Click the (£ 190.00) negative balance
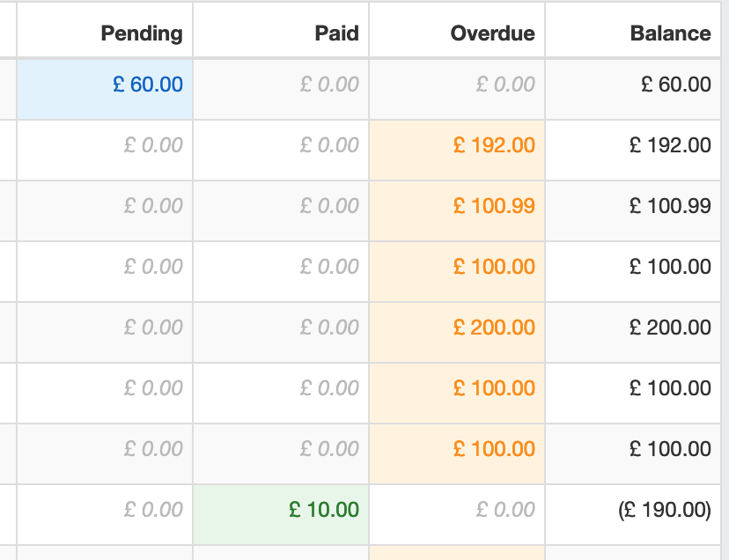Viewport: 729px width, 560px height. pos(665,510)
